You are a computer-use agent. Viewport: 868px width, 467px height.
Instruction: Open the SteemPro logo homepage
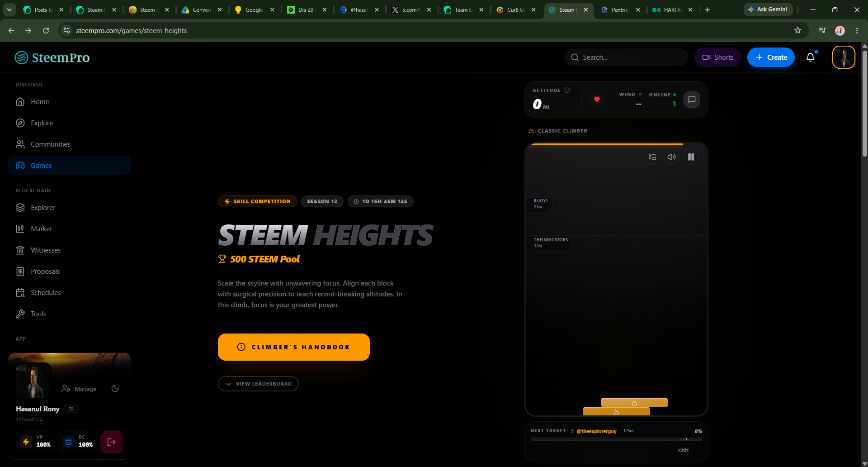pos(52,57)
